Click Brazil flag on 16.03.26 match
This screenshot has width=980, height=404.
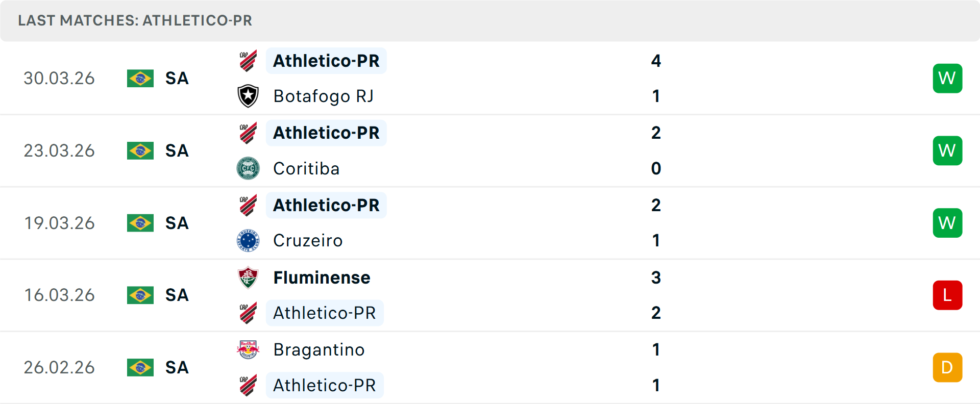pos(140,295)
